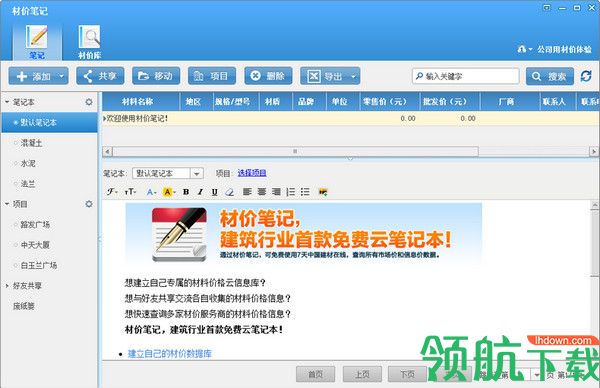Click the 材价笔记 banner image
The height and width of the screenshot is (388, 600).
pyautogui.click(x=303, y=234)
